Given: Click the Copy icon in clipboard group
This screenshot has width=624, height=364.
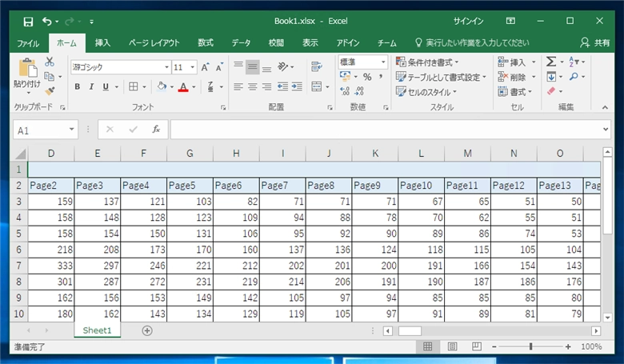Looking at the screenshot, I should tap(50, 76).
